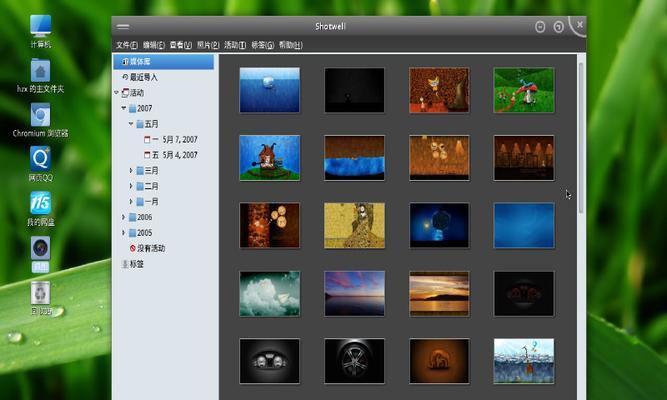Click the 最近导入 recent import icon
This screenshot has height=400, width=667.
coord(125,77)
